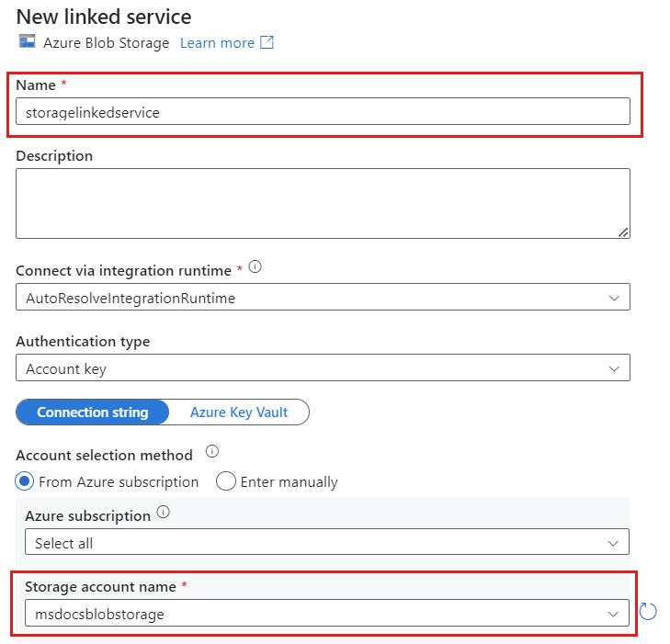The image size is (670, 644).
Task: Select the Enter manually radio button
Action: [225, 481]
